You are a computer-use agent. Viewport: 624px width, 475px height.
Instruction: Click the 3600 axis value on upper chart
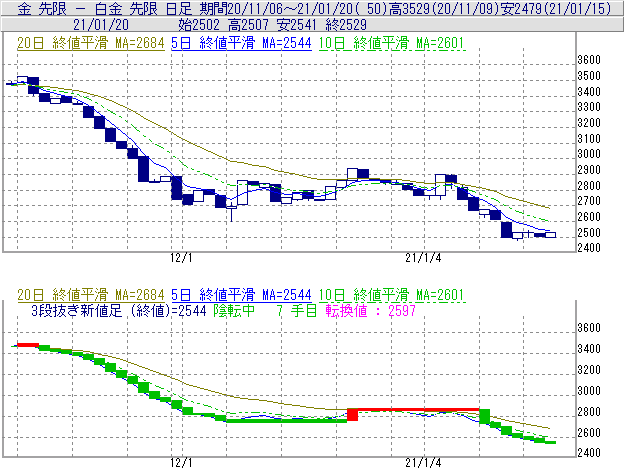[589, 60]
